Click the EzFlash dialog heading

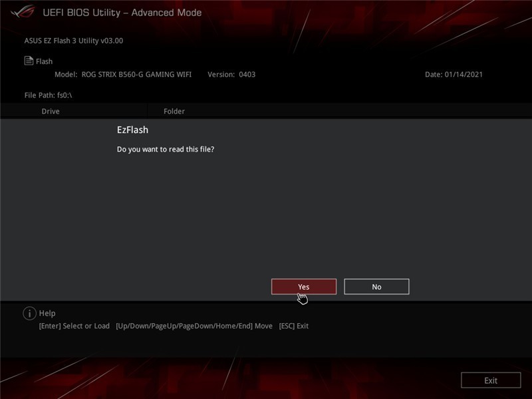tap(132, 130)
